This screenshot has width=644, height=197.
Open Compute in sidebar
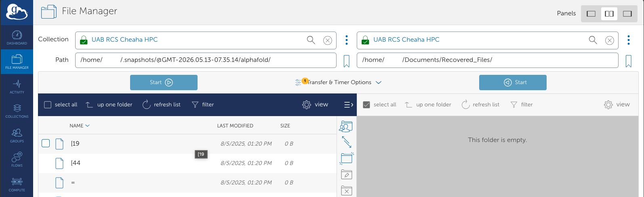[17, 184]
